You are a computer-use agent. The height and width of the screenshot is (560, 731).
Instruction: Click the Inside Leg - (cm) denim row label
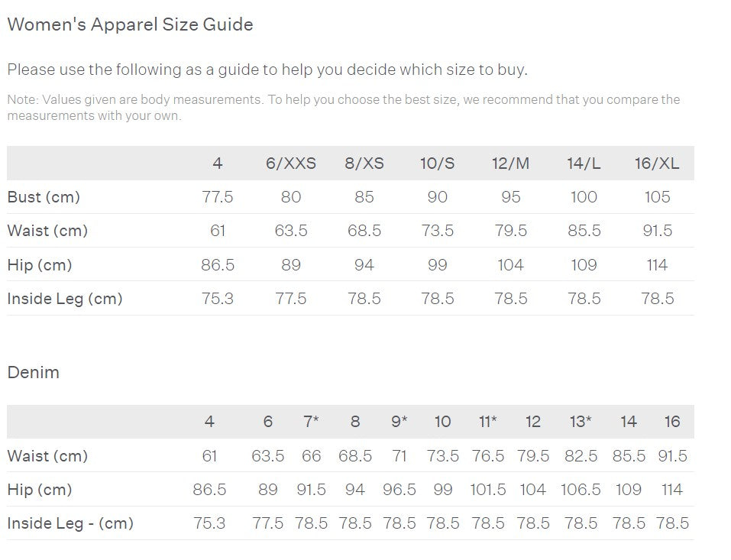tap(70, 523)
